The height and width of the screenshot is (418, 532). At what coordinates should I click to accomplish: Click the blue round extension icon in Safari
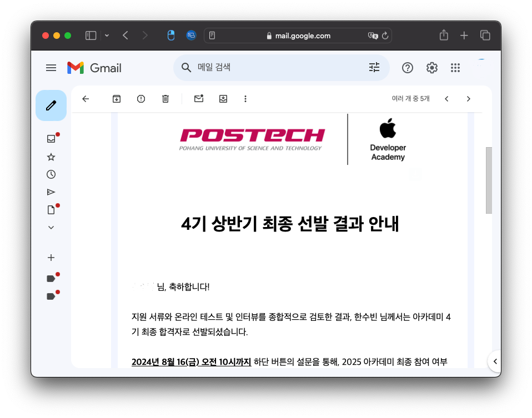pos(192,36)
